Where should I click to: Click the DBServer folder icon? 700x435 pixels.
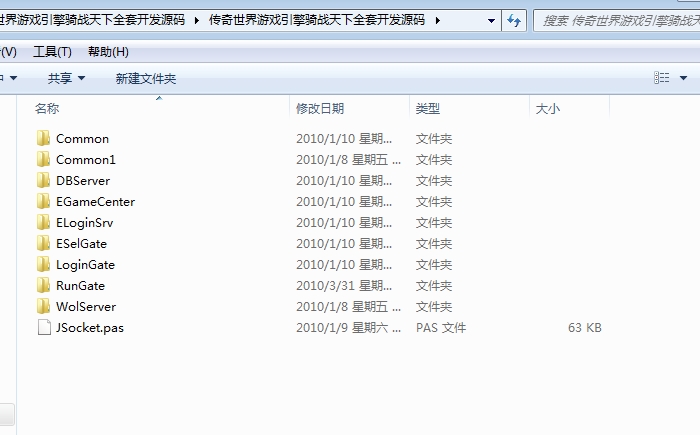click(x=43, y=181)
